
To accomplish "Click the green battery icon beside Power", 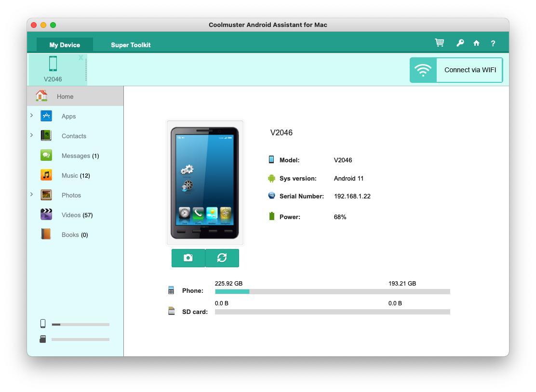I will 272,216.
